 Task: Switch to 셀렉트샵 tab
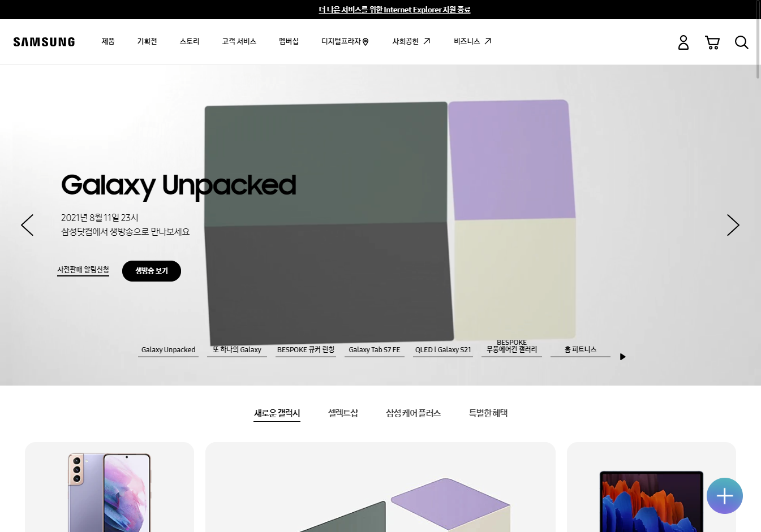(343, 414)
